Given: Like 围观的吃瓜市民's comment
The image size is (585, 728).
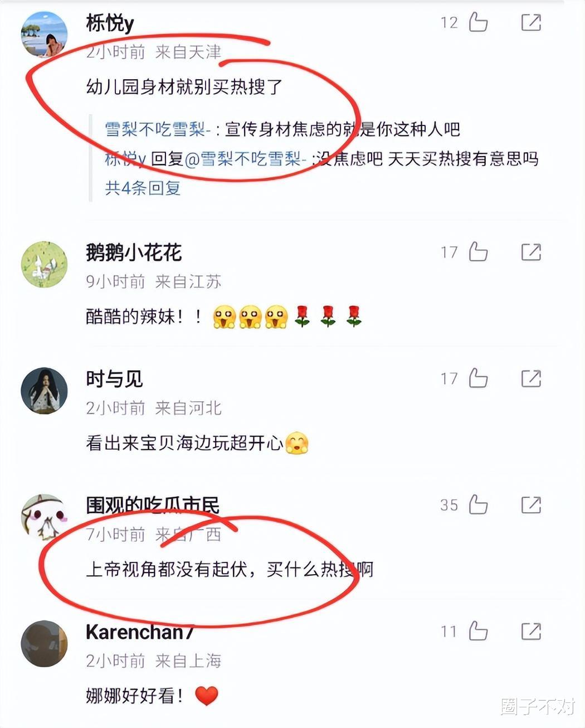Looking at the screenshot, I should pyautogui.click(x=478, y=505).
